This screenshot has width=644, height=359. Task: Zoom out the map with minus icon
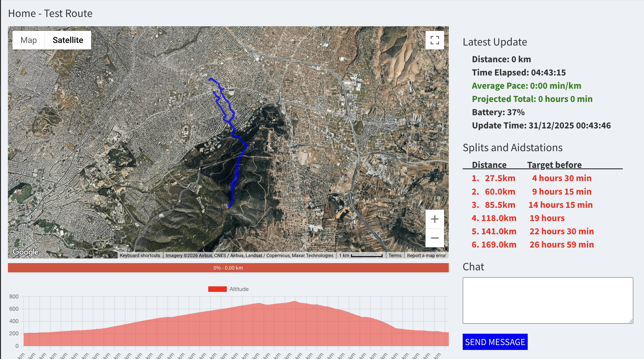435,238
